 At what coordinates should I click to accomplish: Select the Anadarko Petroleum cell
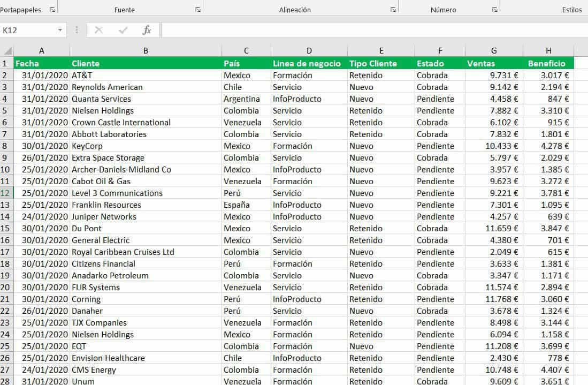click(146, 275)
